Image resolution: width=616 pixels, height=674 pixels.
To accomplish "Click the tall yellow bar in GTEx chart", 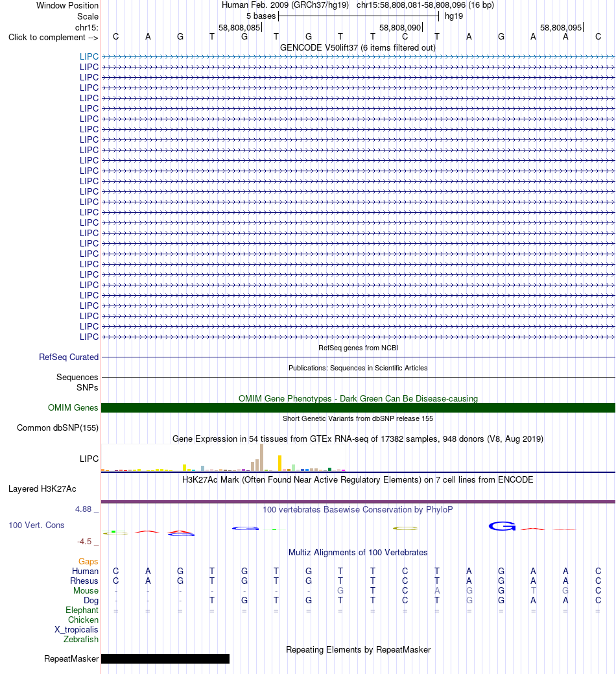I will [x=279, y=463].
